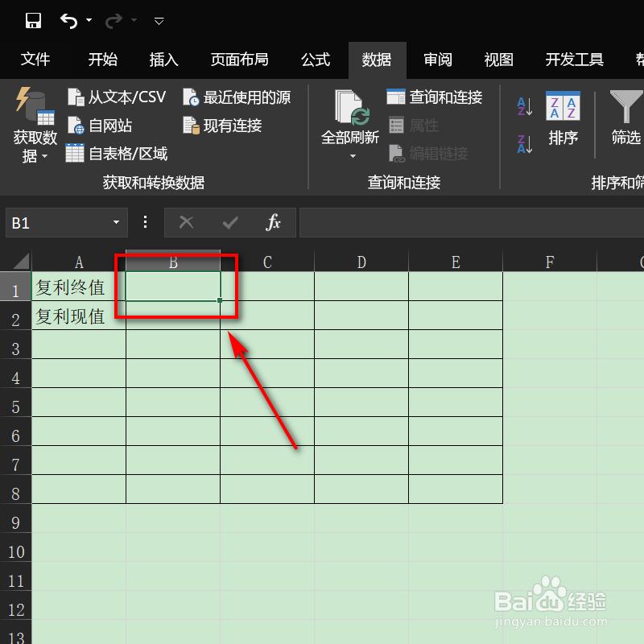Switch to the 插入 ribbon tab
The width and height of the screenshot is (644, 644).
[x=164, y=60]
